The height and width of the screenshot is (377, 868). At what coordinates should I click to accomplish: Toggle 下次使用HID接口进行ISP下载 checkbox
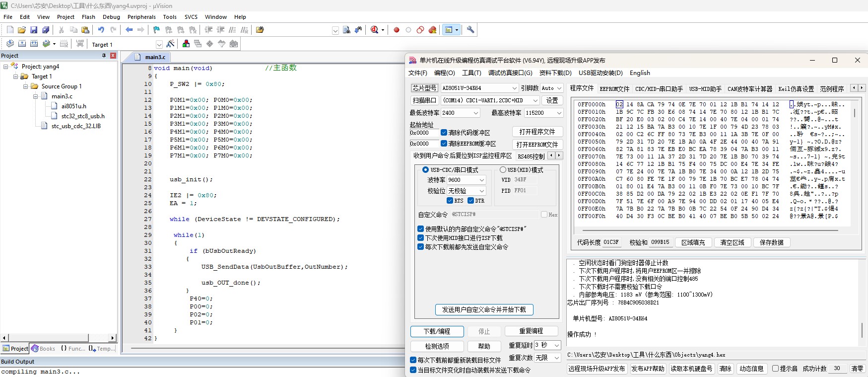click(420, 238)
